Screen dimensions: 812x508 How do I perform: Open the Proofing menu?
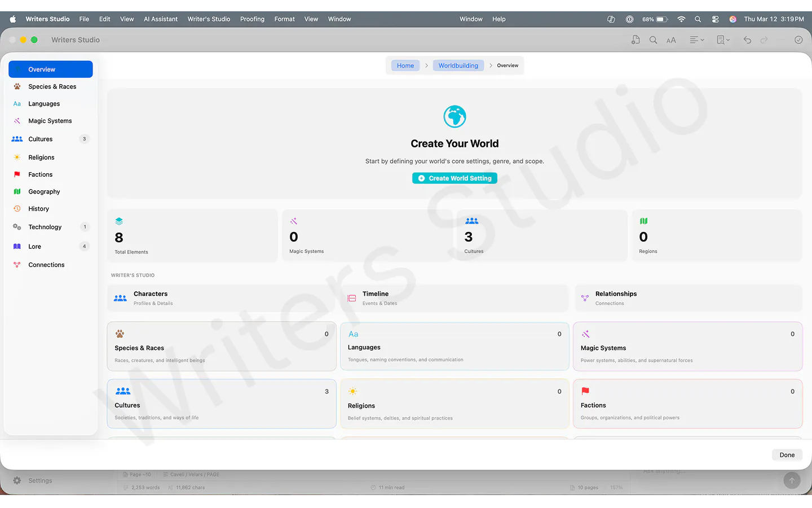pos(252,19)
